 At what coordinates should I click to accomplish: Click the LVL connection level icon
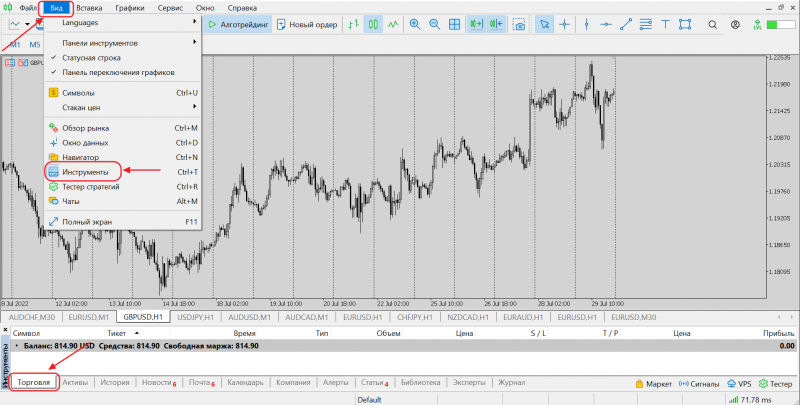point(757,24)
